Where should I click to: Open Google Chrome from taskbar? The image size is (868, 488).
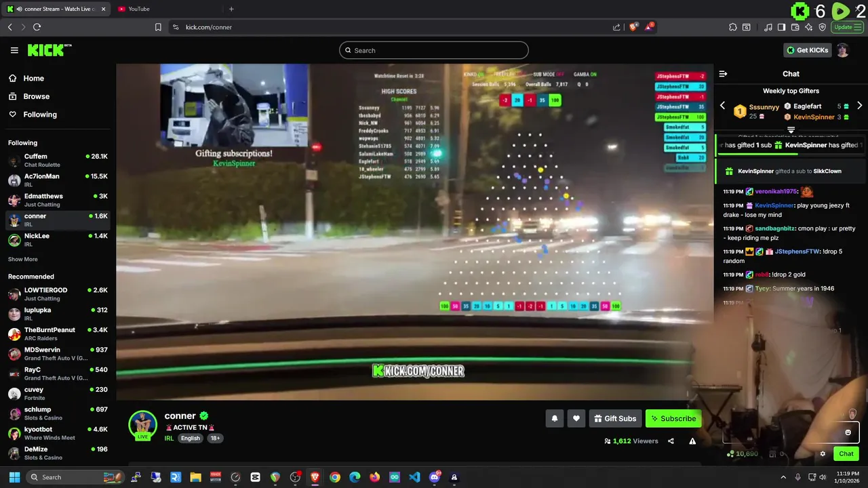335,477
